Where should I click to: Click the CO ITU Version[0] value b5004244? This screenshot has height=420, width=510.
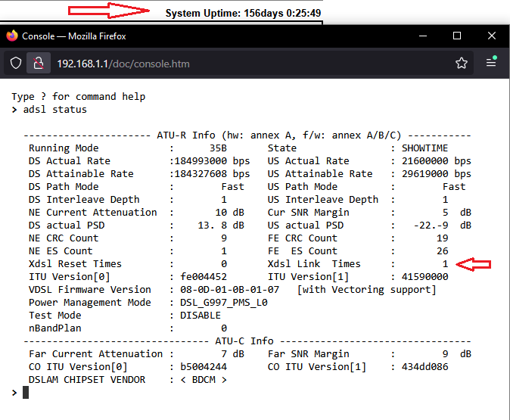point(204,366)
